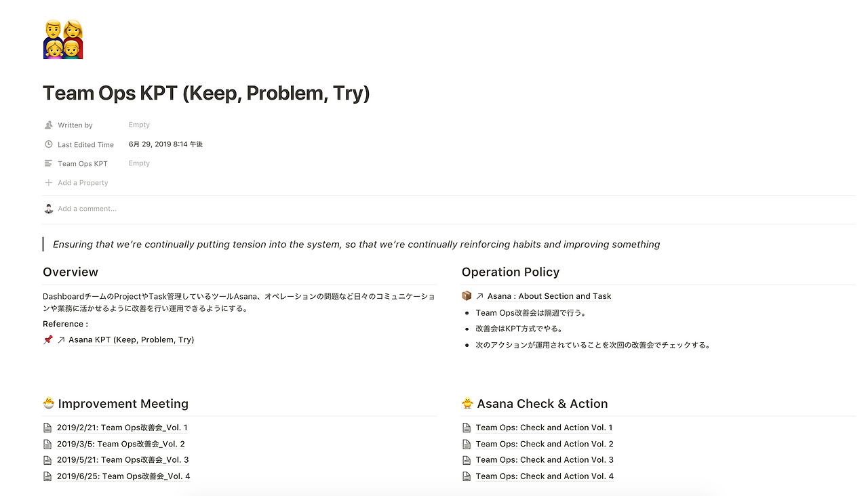868x496 pixels.
Task: Click the empty Written by value
Action: click(x=139, y=125)
